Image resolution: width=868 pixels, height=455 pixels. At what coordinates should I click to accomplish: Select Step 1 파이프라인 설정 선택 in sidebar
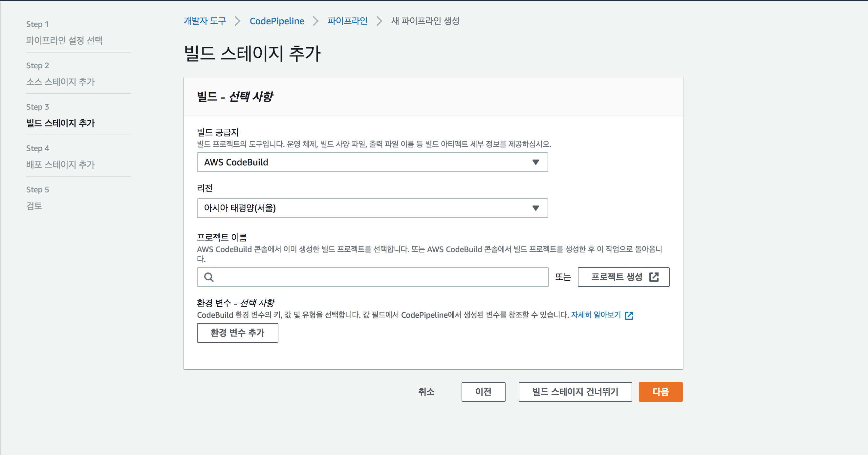64,40
